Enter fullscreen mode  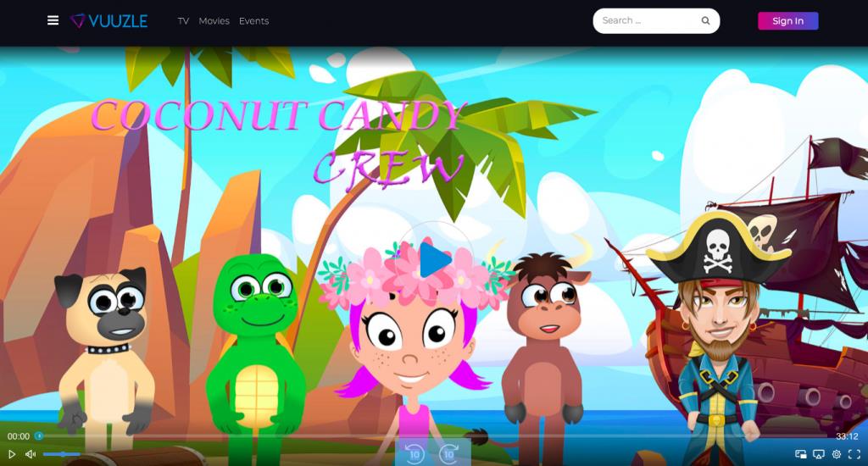tap(854, 454)
